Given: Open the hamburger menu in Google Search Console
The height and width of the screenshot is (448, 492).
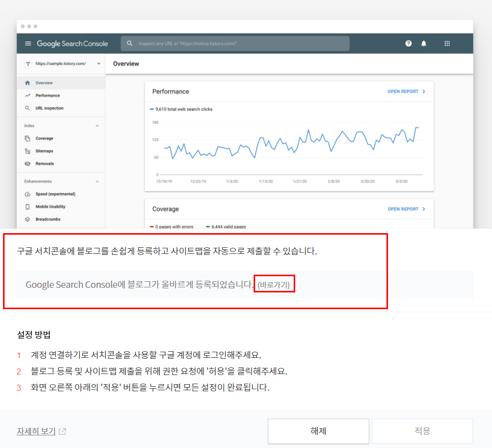Looking at the screenshot, I should 28,44.
